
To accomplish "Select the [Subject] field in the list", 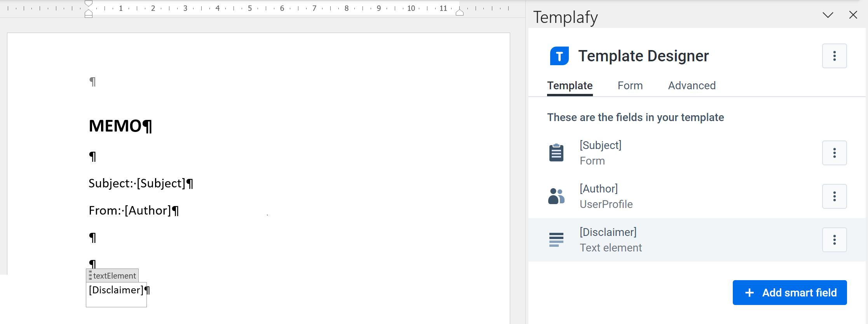I will click(697, 153).
